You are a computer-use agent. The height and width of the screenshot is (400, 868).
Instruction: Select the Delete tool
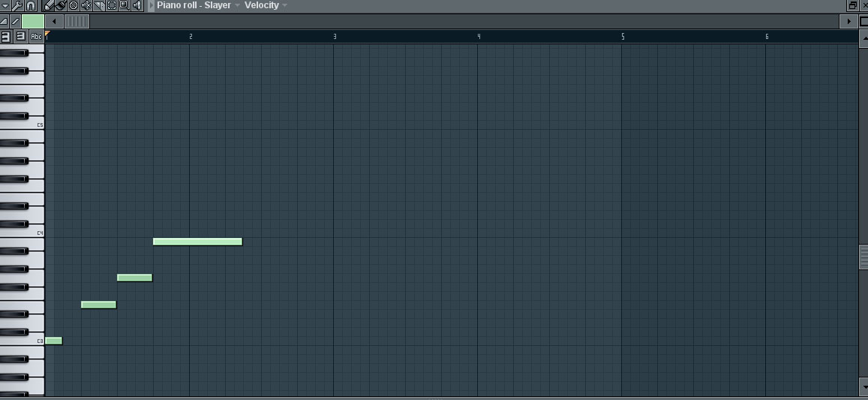coord(73,5)
